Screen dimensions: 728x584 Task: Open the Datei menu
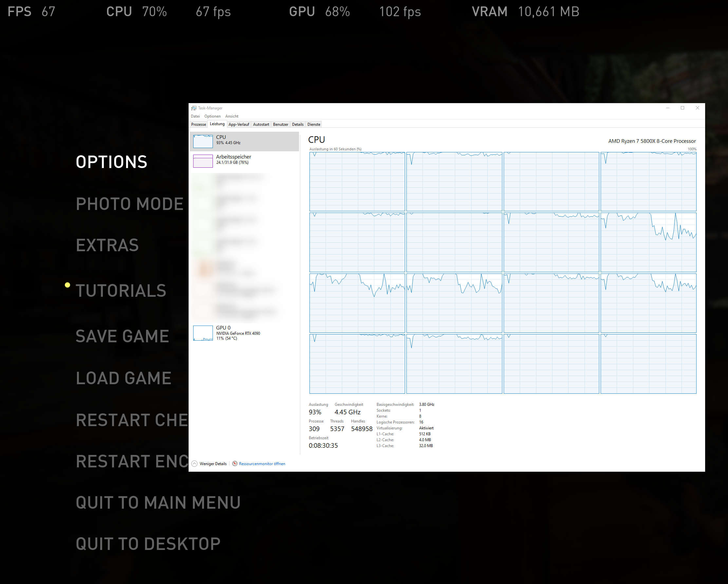click(x=195, y=116)
